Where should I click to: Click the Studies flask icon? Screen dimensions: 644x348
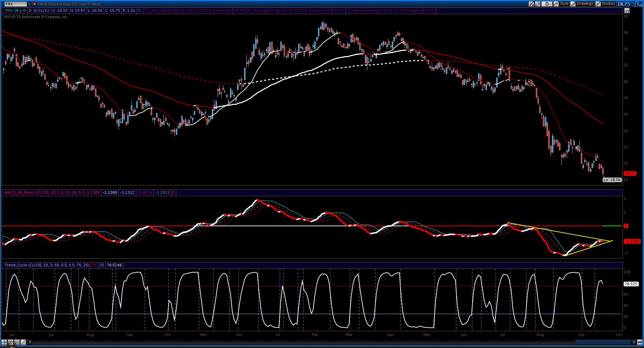[598, 4]
